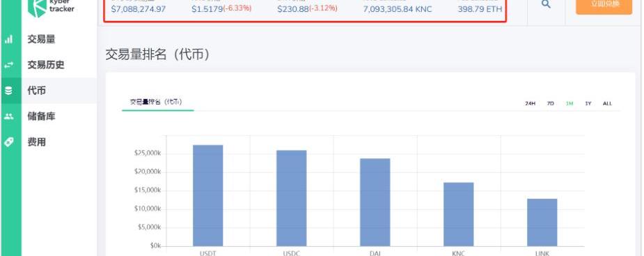The height and width of the screenshot is (256, 644).
Task: Click the orange exchange button
Action: click(x=604, y=6)
